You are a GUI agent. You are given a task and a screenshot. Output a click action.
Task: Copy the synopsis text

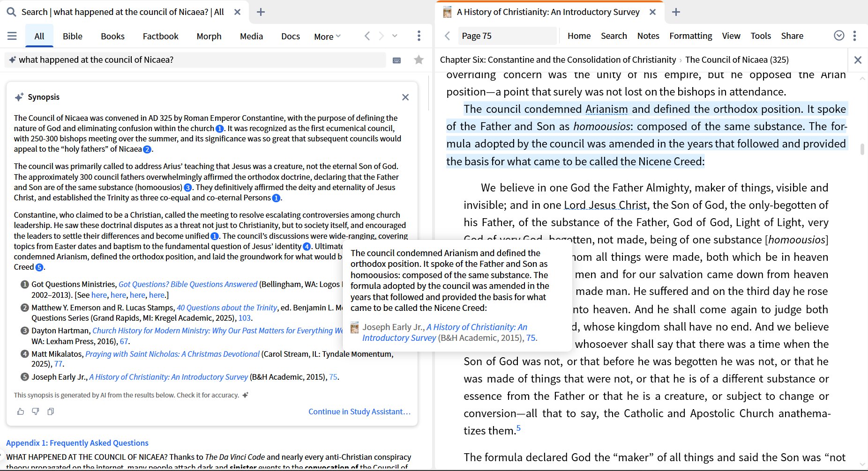pyautogui.click(x=51, y=412)
